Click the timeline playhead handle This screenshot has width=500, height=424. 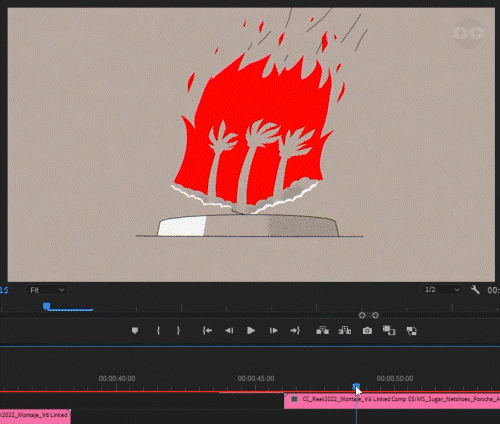[356, 387]
